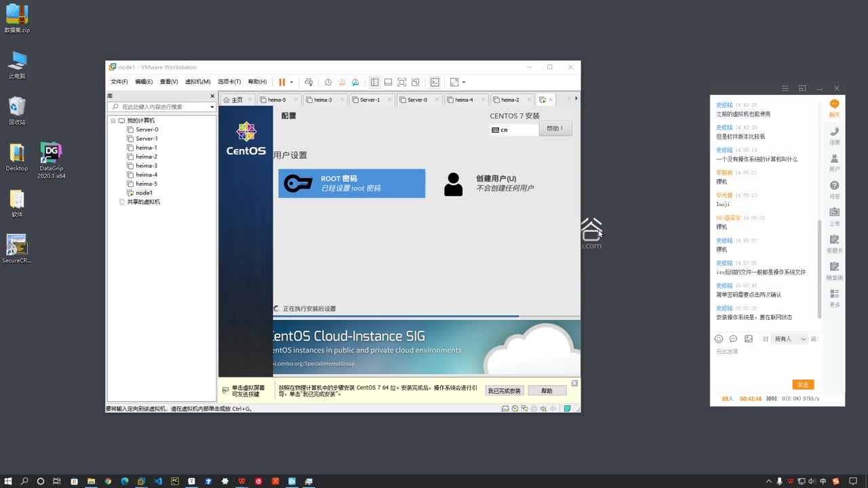
Task: Open the 更多 grid icon in the sidebar
Action: click(x=835, y=298)
